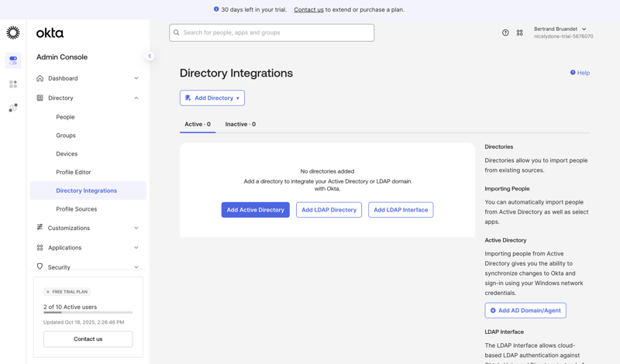
Task: Click the info icon in trial banner
Action: (x=216, y=9)
